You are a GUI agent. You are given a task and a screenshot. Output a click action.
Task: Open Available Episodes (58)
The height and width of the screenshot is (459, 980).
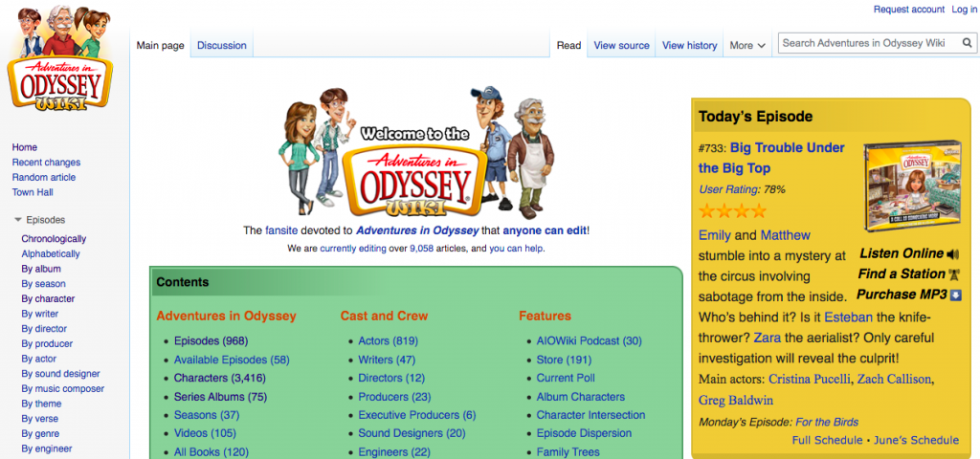232,360
